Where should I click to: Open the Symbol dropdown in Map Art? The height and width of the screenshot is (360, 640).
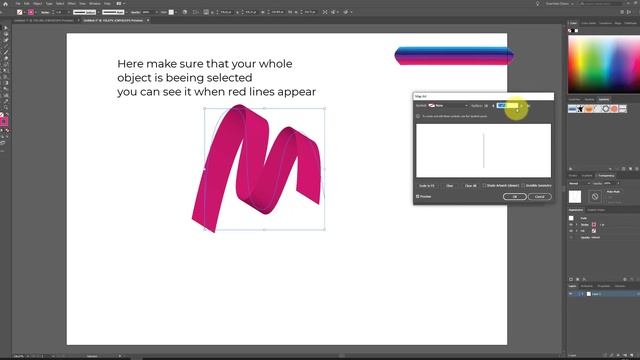(x=447, y=106)
